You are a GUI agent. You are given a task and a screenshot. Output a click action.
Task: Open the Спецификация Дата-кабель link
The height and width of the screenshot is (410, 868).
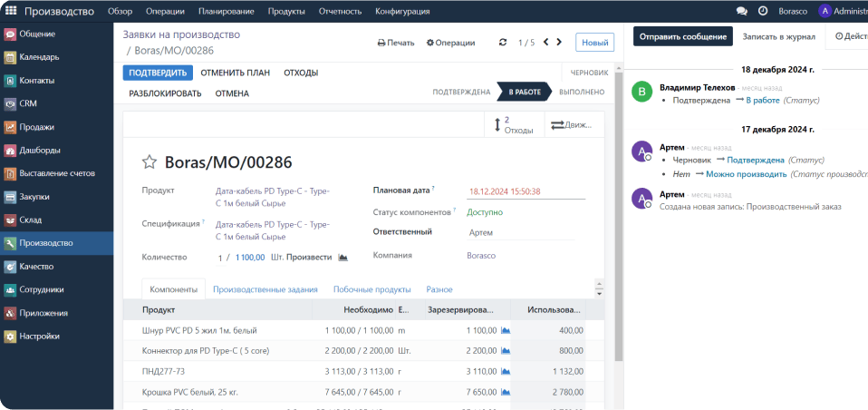[x=273, y=230]
